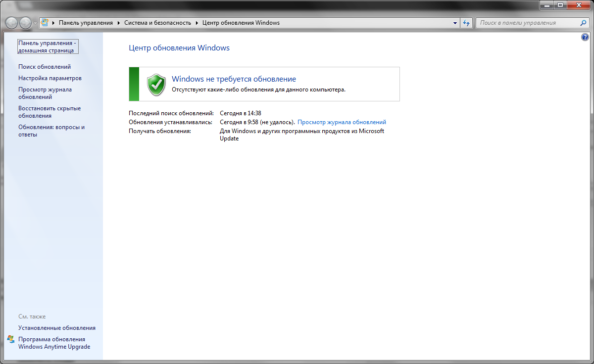Open 'Программа обновления Windows Anytime Upgrade' link

click(x=54, y=343)
